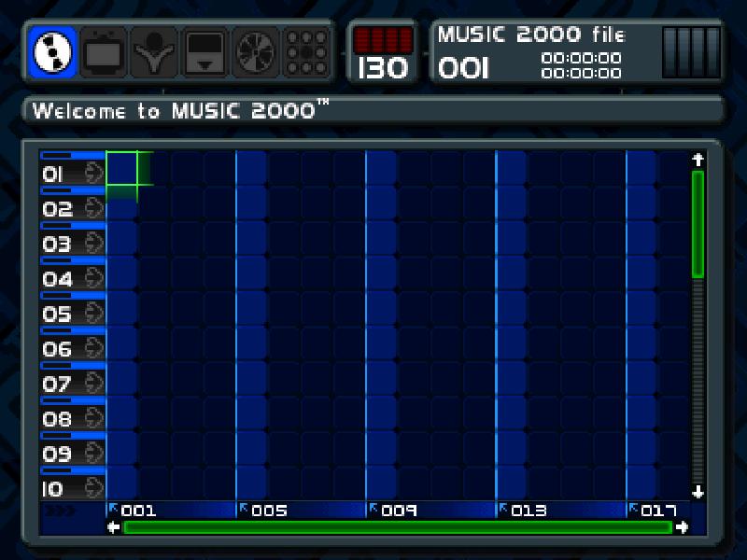Click the lower 00:00:00 time readout
747x560 pixels.
click(581, 73)
